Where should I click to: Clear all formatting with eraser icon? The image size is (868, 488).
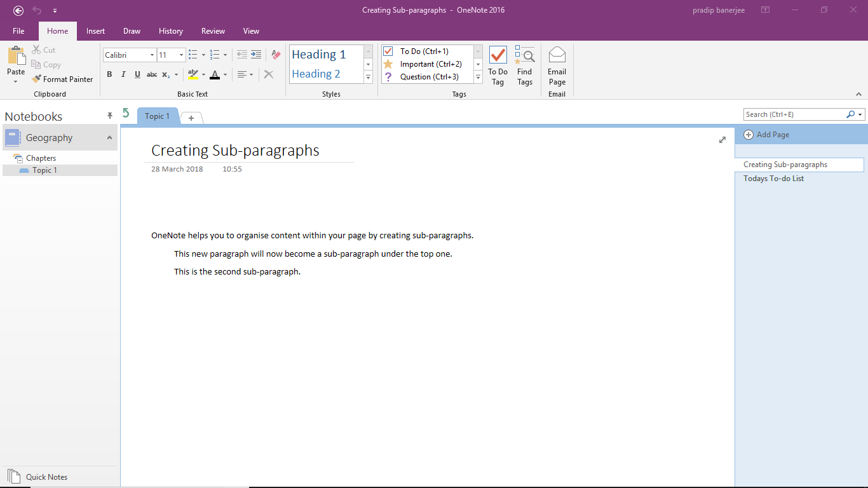coord(276,55)
